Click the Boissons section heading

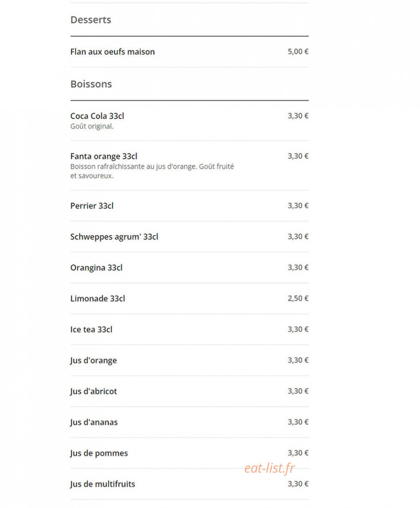pos(91,84)
